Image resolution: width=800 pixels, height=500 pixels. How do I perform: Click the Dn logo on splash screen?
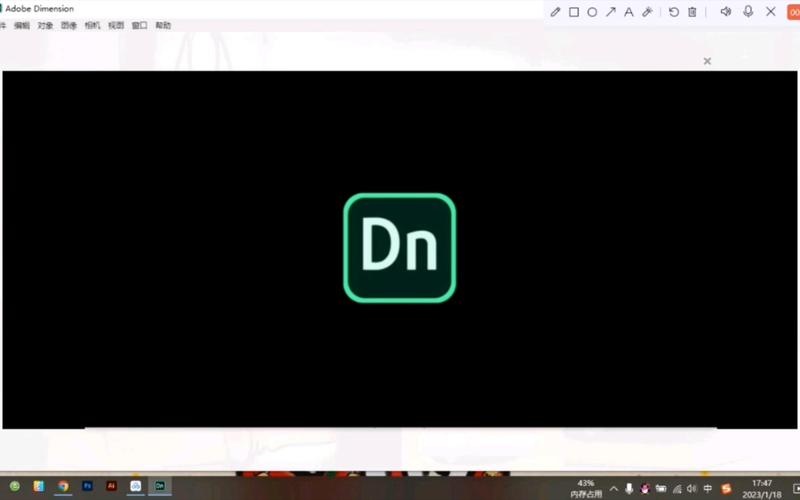[x=399, y=248]
